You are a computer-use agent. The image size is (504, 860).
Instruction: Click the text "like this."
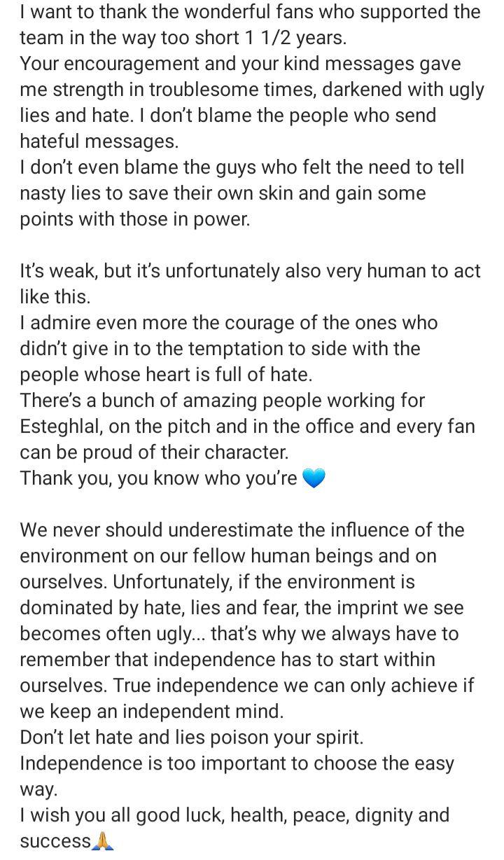55,297
